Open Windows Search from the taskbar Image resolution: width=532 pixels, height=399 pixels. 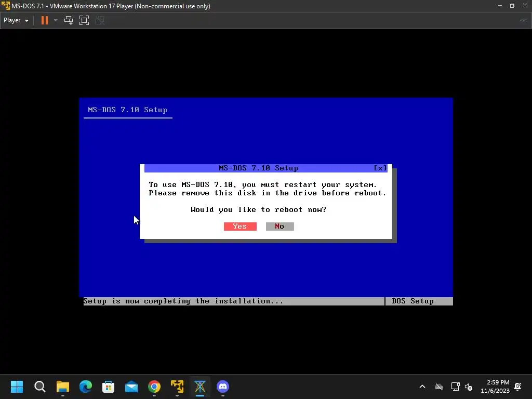39,387
